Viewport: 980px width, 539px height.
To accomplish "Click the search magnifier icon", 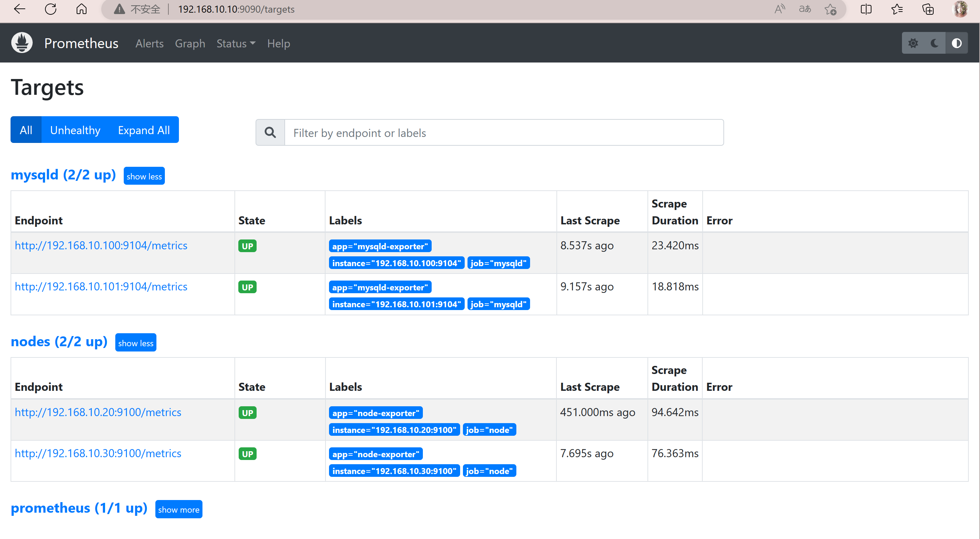I will pos(270,133).
